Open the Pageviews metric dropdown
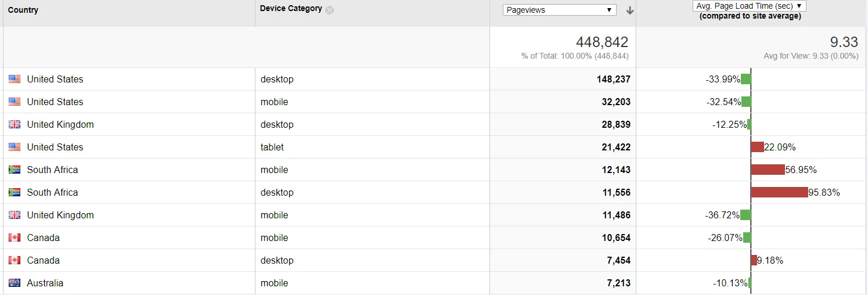The image size is (868, 295). pos(559,10)
